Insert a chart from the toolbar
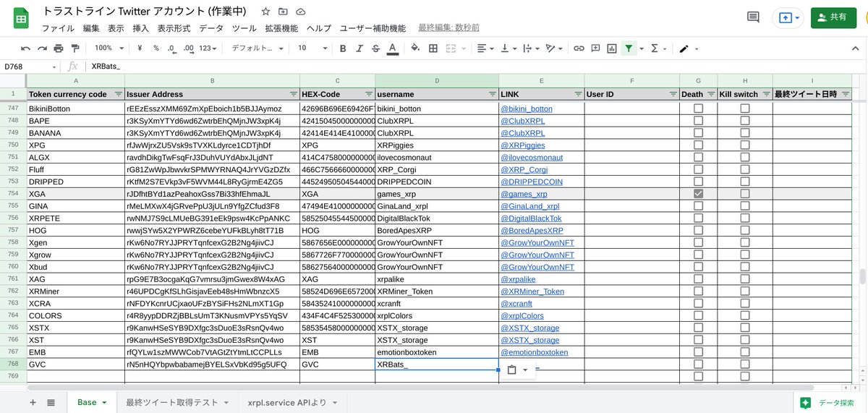The width and height of the screenshot is (868, 413). tap(612, 48)
